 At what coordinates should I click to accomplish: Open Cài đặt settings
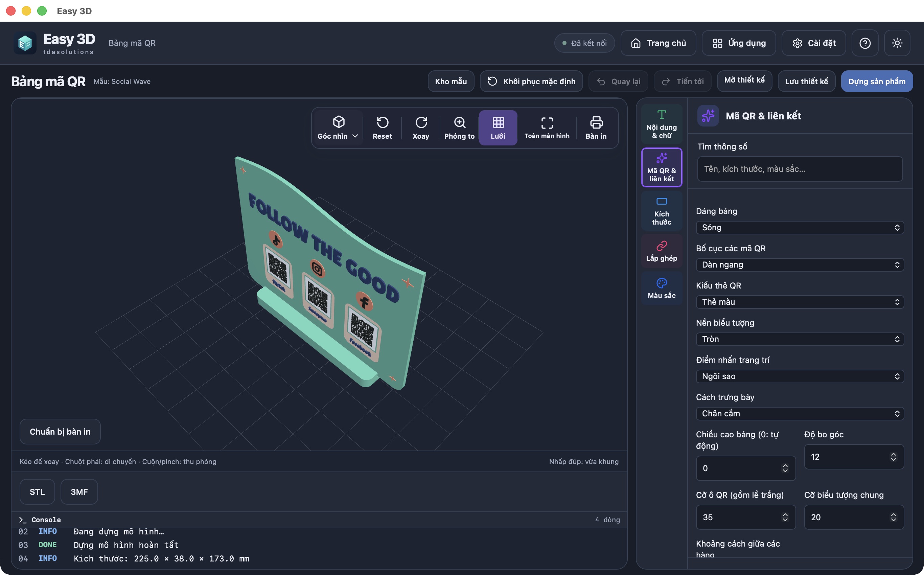[814, 43]
